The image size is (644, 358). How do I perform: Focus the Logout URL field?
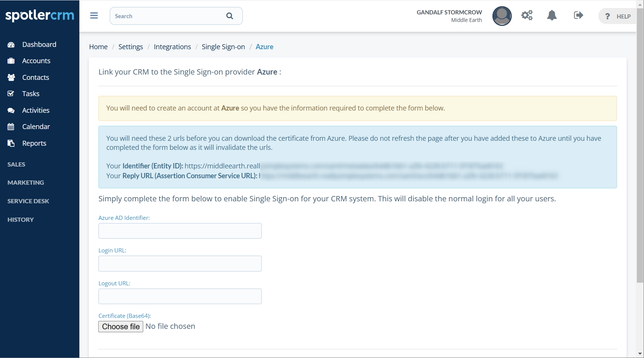coord(180,296)
